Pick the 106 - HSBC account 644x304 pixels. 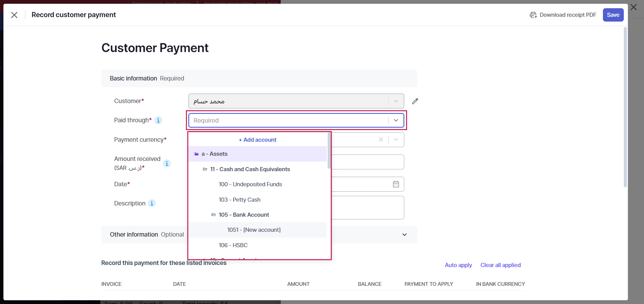tap(233, 245)
